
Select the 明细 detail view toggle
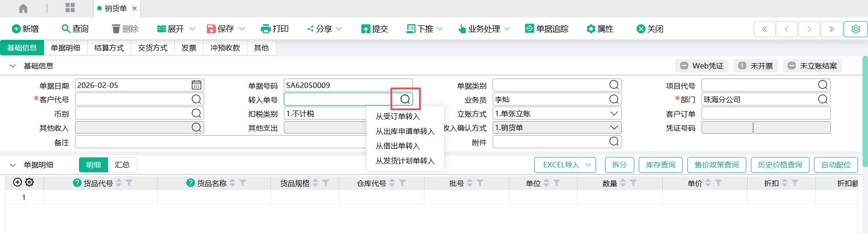[94, 165]
